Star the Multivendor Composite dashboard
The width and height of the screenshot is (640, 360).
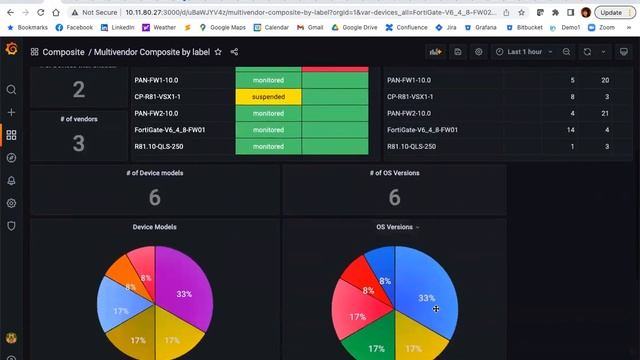point(218,52)
